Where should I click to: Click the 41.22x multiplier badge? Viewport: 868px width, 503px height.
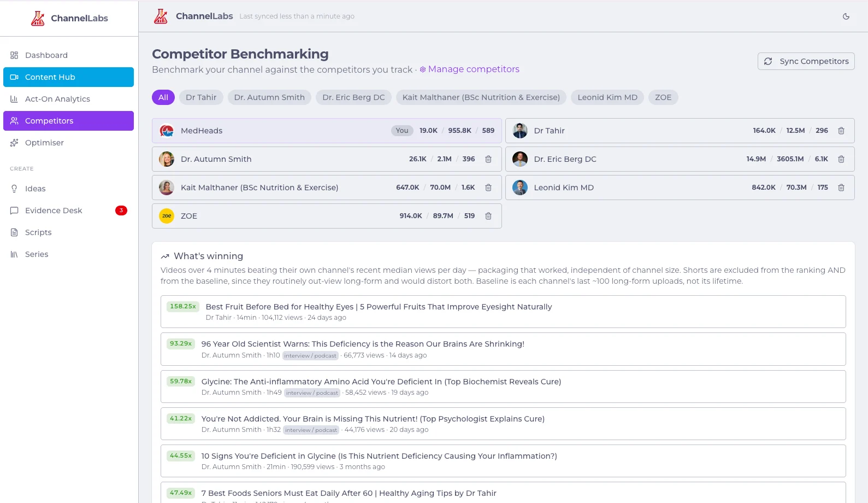(x=181, y=419)
